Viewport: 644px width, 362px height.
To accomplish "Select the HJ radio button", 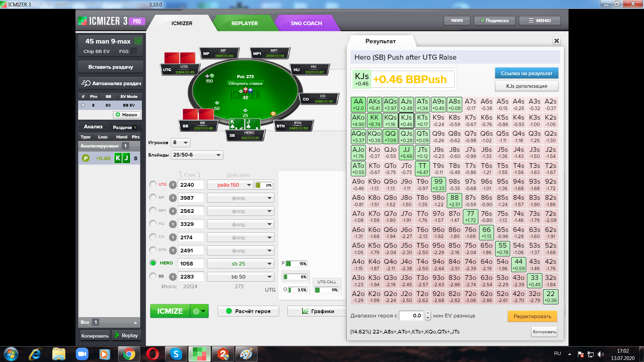I will [x=153, y=224].
